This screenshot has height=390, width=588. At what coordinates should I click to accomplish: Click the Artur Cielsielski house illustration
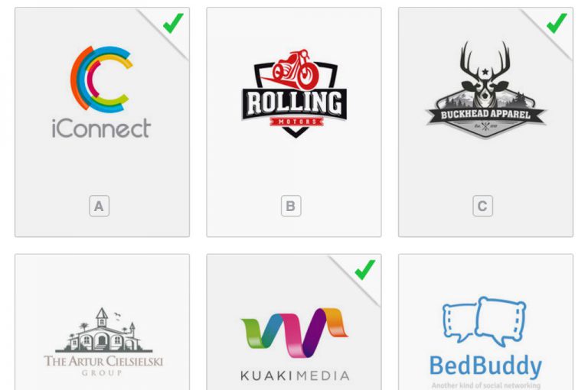(103, 330)
